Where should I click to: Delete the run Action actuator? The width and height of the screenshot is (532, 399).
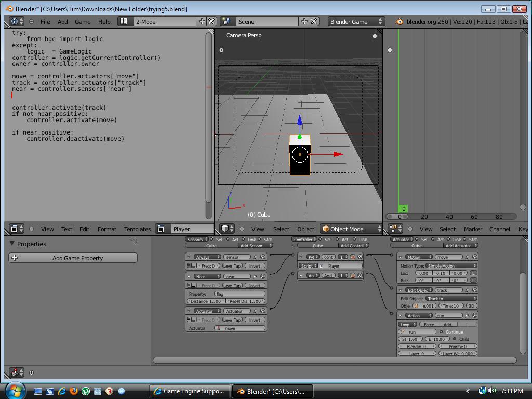[x=475, y=315]
